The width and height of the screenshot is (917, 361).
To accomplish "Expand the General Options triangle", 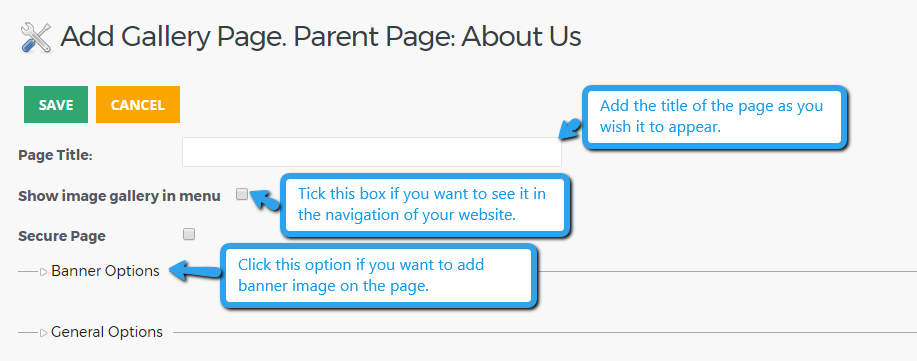I will point(44,332).
